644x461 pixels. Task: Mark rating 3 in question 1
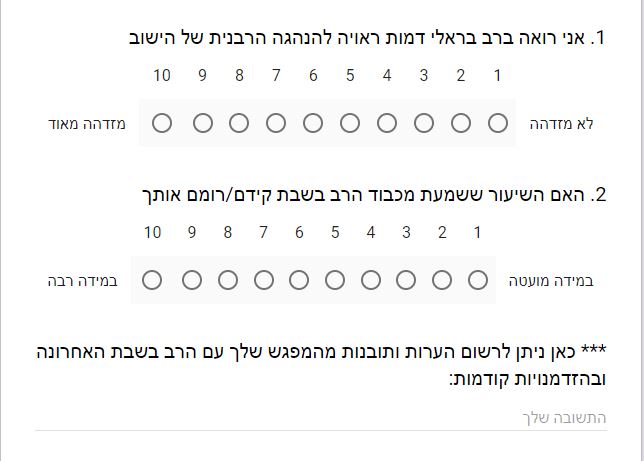424,123
